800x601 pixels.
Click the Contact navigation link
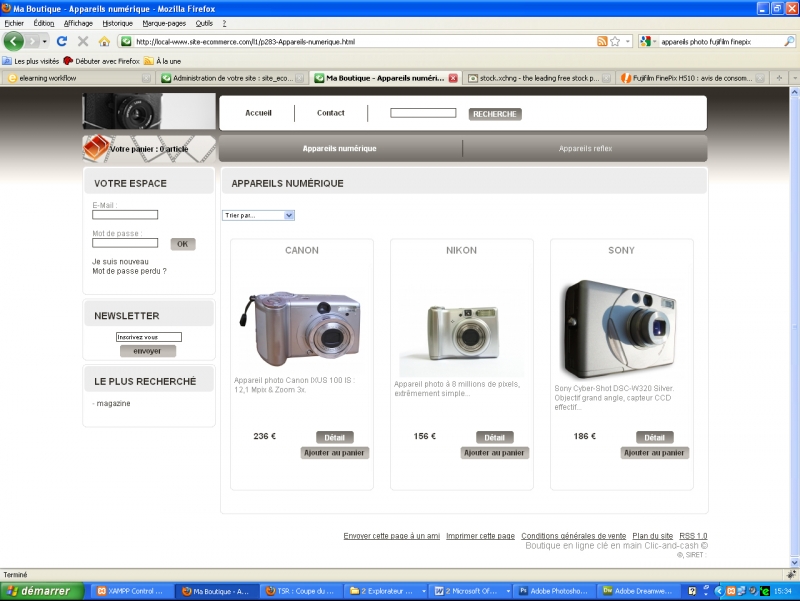(x=331, y=113)
